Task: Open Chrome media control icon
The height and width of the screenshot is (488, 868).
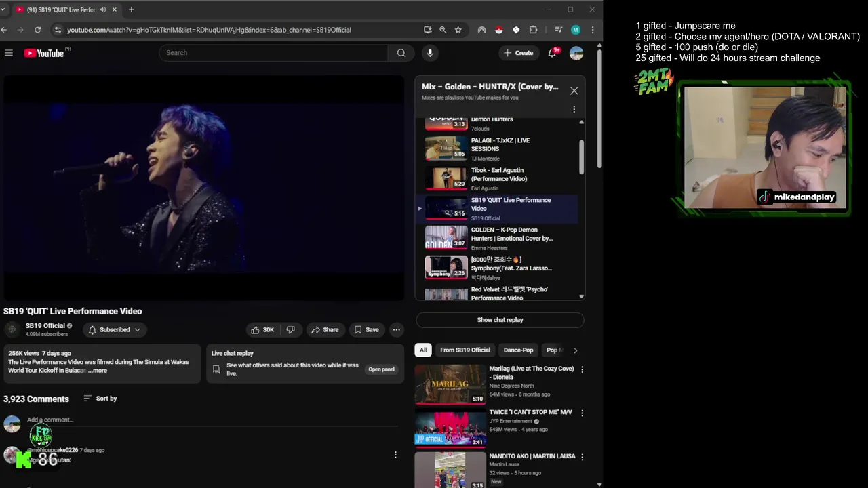Action: [558, 30]
